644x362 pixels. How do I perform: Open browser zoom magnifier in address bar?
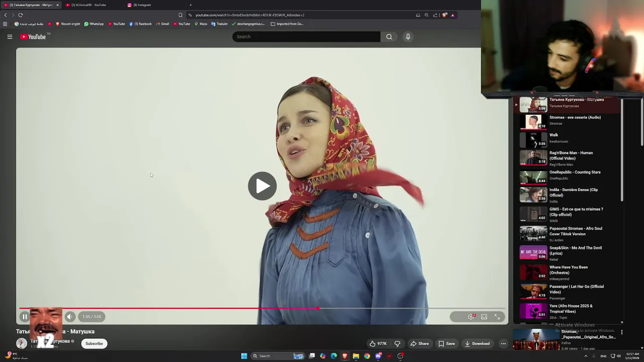(x=427, y=15)
